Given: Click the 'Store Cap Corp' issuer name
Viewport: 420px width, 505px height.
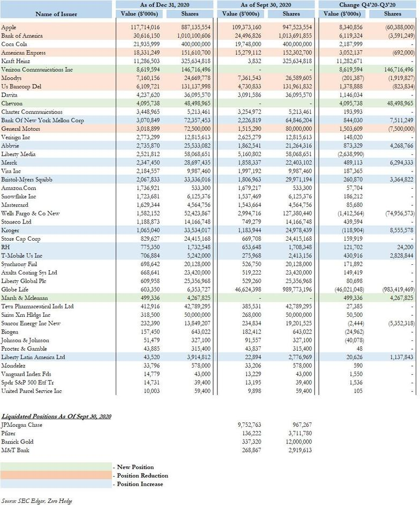Looking at the screenshot, I should click(x=20, y=239).
